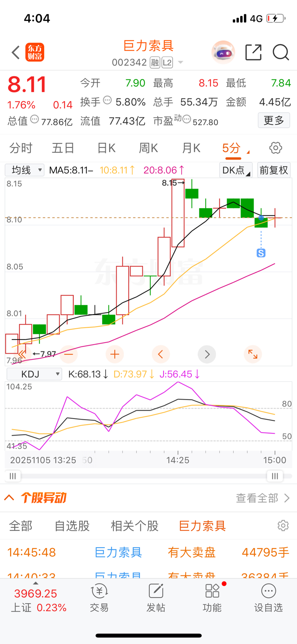This screenshot has height=644, width=297.
Task: Expand stock code dropdown triangle
Action: point(180,63)
